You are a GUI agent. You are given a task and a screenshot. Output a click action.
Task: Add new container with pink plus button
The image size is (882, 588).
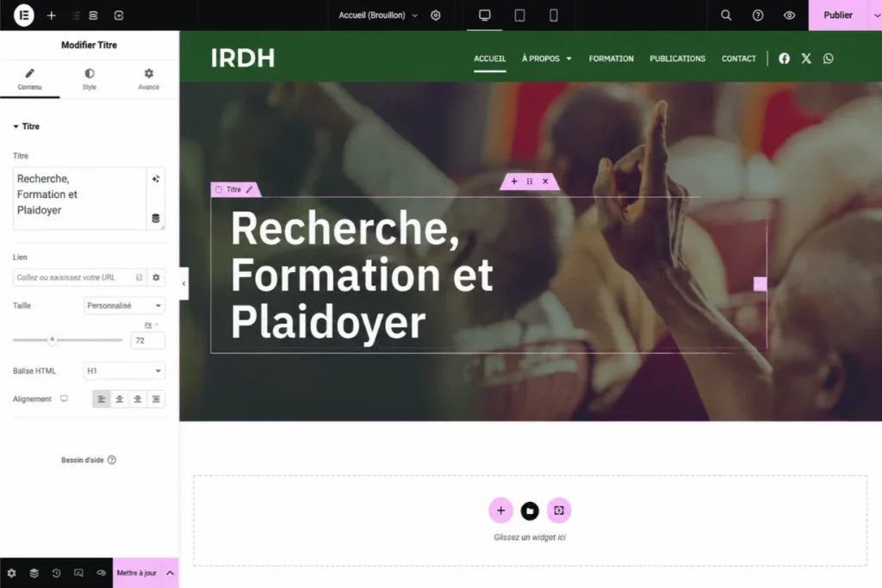coord(500,511)
